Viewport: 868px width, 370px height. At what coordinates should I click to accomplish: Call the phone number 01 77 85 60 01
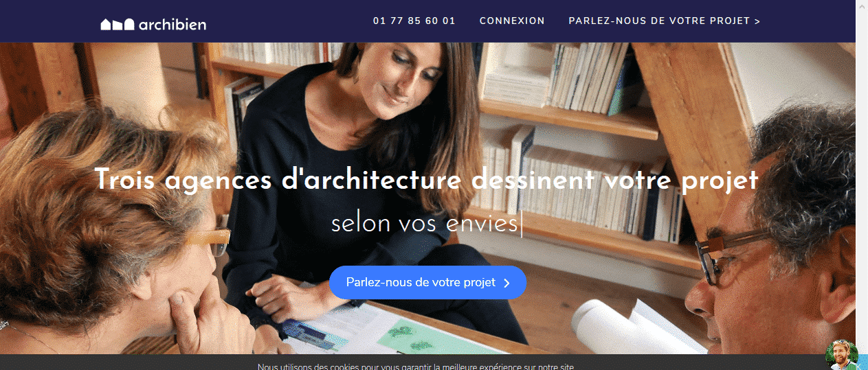point(414,21)
